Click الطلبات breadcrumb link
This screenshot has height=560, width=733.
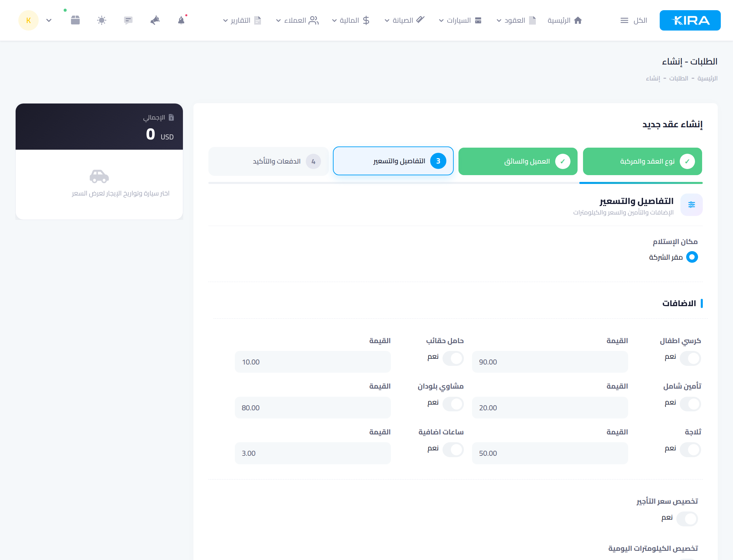(x=678, y=78)
